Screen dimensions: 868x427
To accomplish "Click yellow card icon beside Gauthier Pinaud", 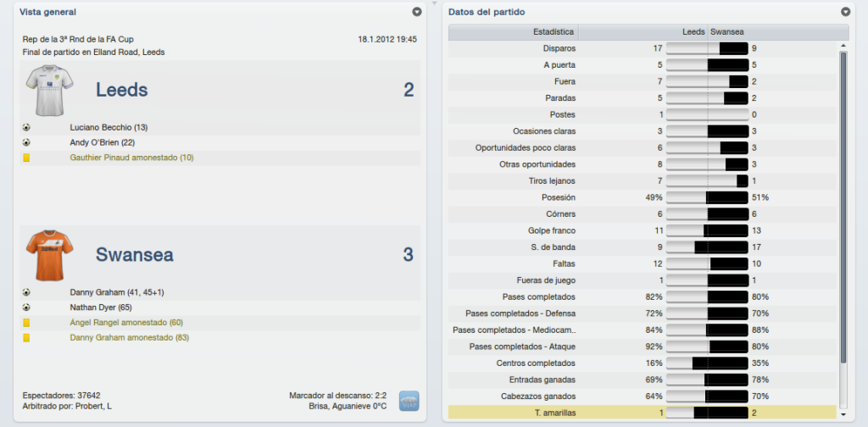I will pos(26,158).
